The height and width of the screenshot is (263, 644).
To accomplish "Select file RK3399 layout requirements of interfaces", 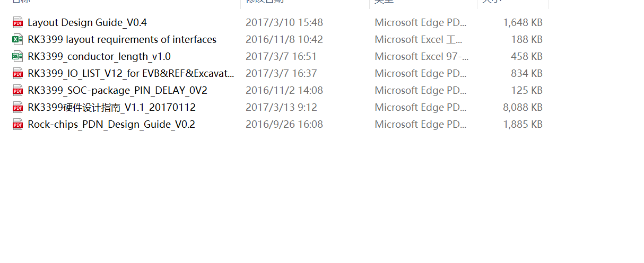I will [x=122, y=40].
